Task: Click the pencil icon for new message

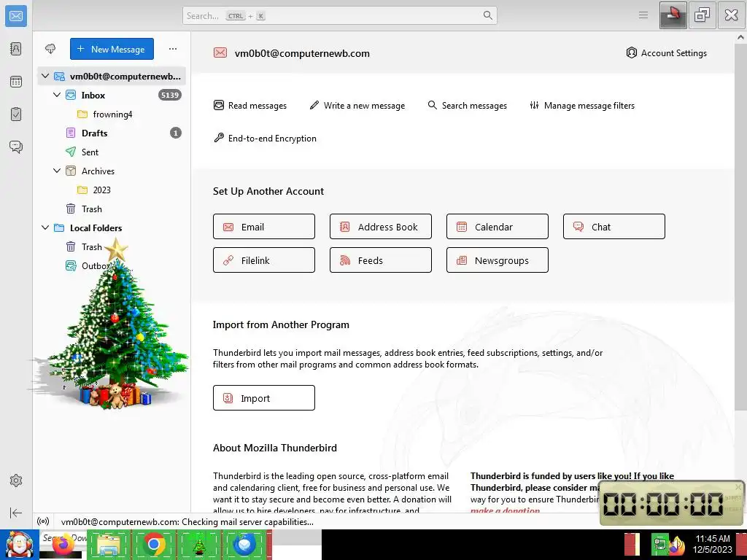Action: click(x=314, y=105)
